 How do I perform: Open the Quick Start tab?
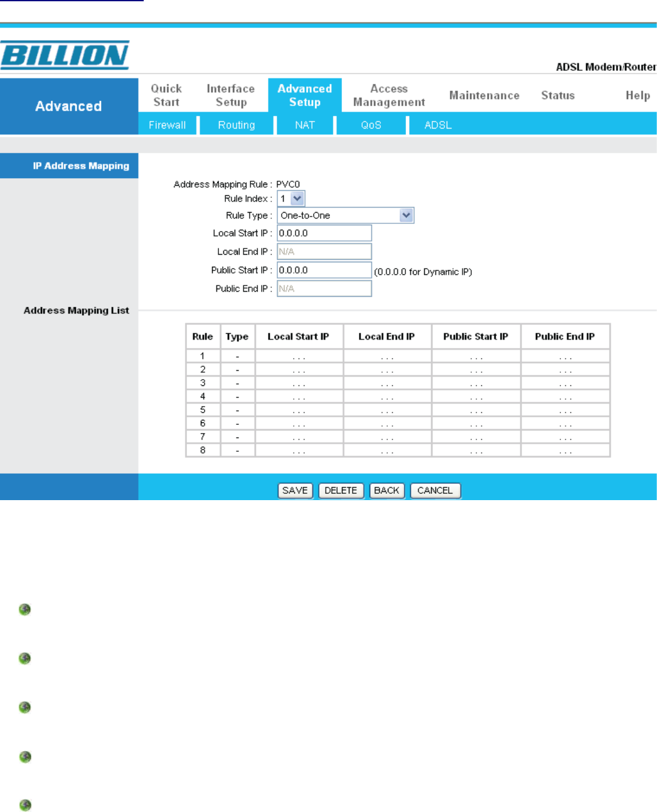pos(166,95)
